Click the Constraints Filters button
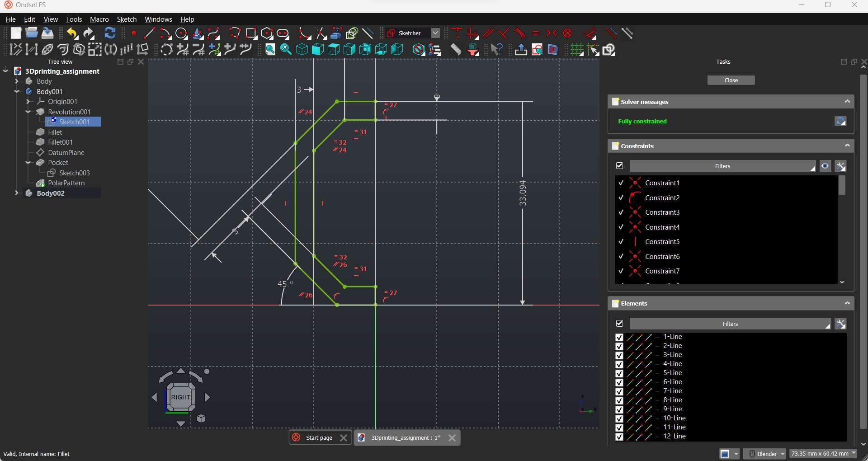 [722, 166]
